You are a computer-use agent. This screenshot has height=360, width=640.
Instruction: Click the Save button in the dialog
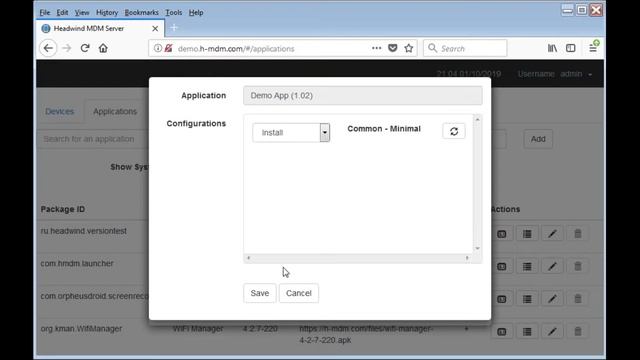(260, 293)
